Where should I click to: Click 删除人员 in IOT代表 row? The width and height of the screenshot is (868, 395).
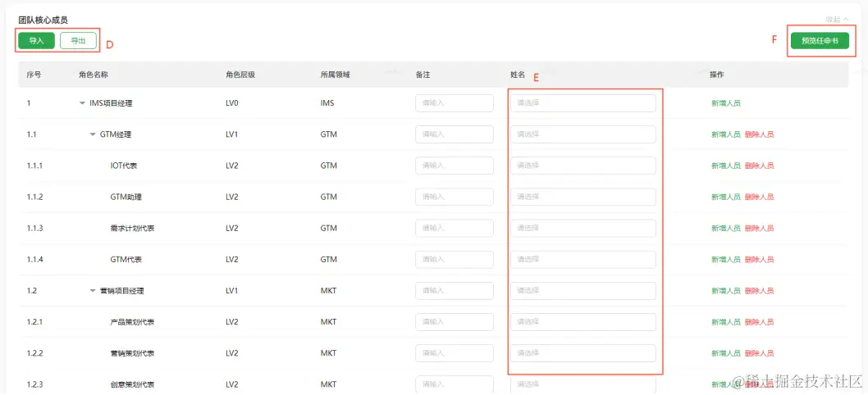pyautogui.click(x=760, y=166)
